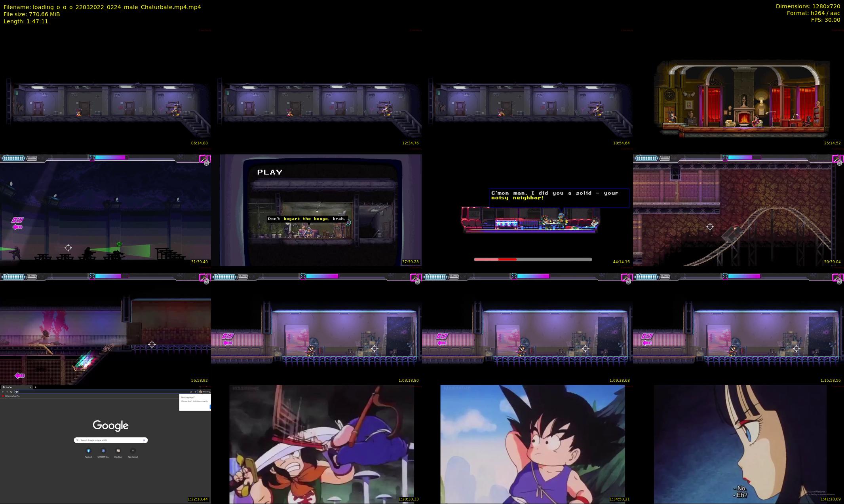Click the Facebook shortcut icon

click(x=89, y=451)
